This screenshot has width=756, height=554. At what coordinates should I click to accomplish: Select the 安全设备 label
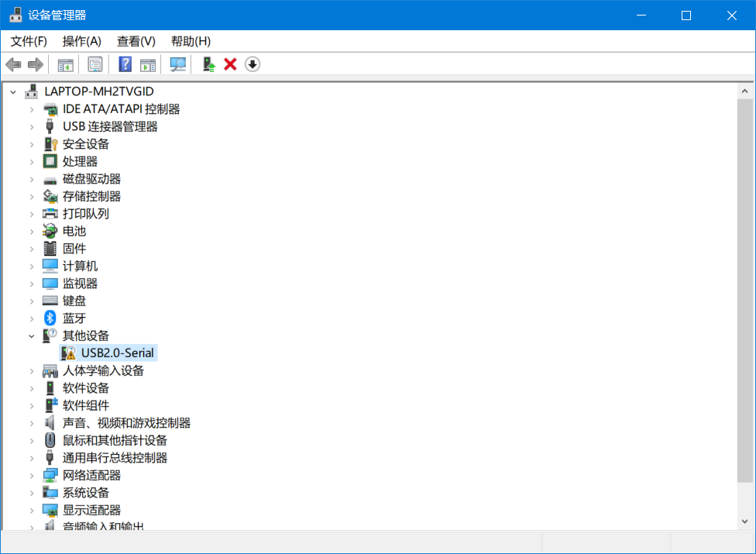(86, 144)
